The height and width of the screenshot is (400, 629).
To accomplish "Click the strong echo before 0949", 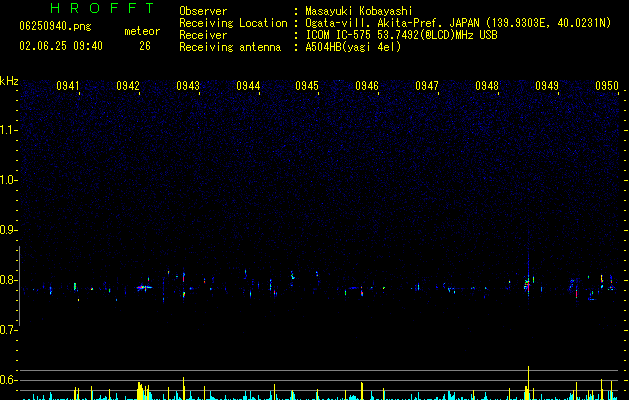I will click(527, 285).
